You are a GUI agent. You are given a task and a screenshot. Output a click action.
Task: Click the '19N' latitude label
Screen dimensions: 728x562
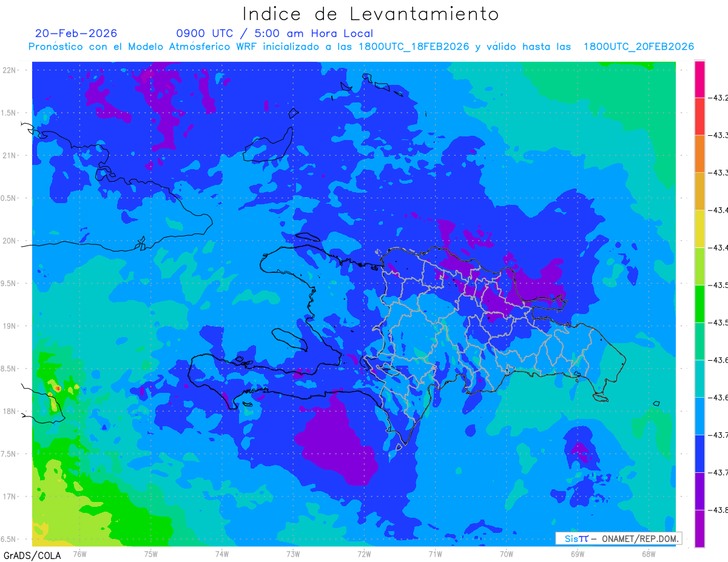(x=8, y=326)
